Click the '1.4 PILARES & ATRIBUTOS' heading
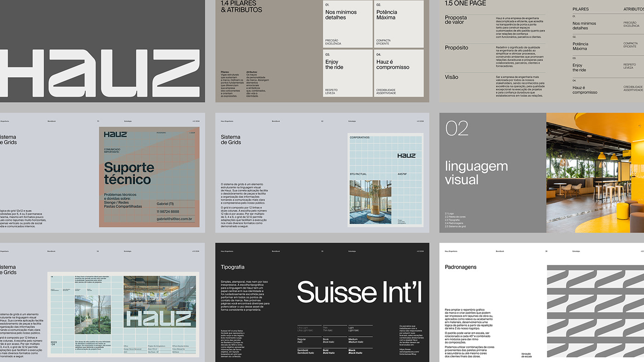Viewport: 644px width, 362px height. coord(241,6)
